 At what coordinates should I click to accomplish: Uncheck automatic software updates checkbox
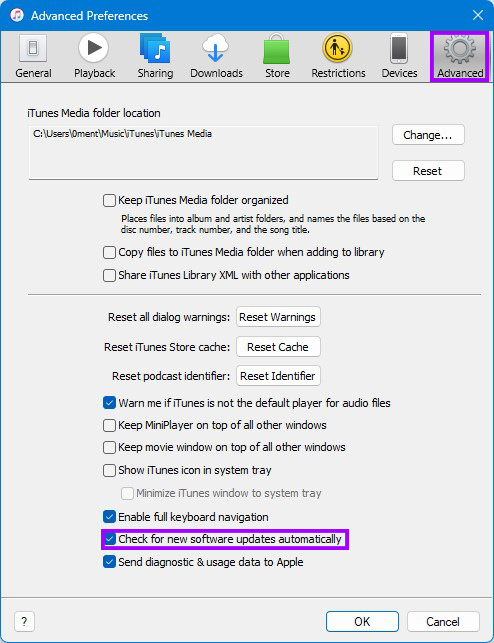click(x=109, y=539)
